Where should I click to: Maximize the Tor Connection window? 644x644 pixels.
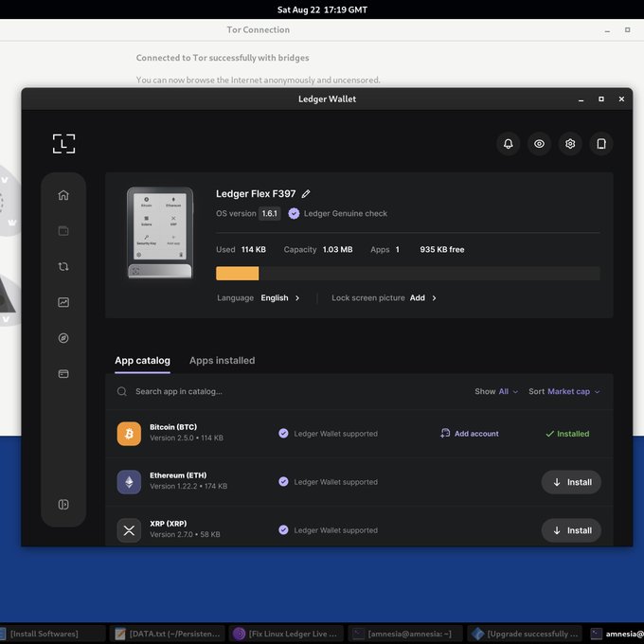click(x=627, y=30)
